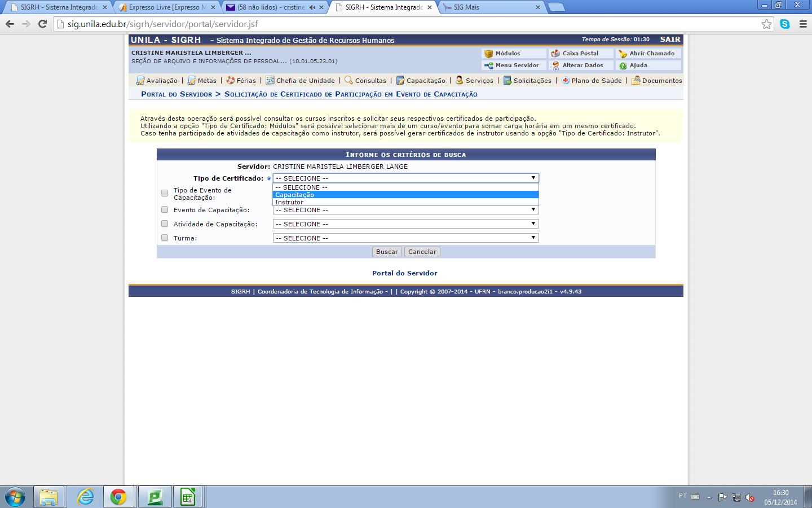Click the Solicitações menu icon
Image resolution: width=812 pixels, height=508 pixels.
pos(507,80)
